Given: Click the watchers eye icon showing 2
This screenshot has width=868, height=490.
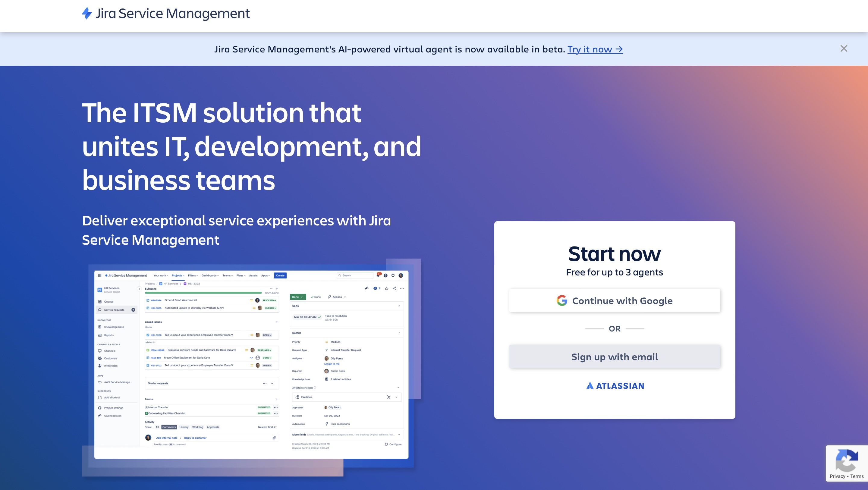Looking at the screenshot, I should (x=376, y=288).
